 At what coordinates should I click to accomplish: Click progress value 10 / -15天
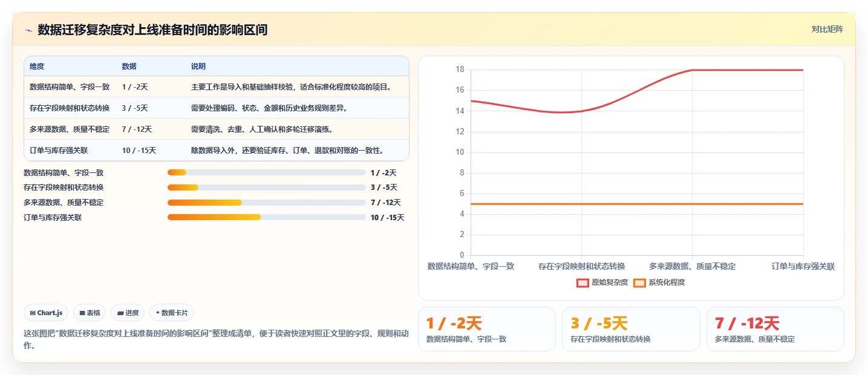pos(387,218)
